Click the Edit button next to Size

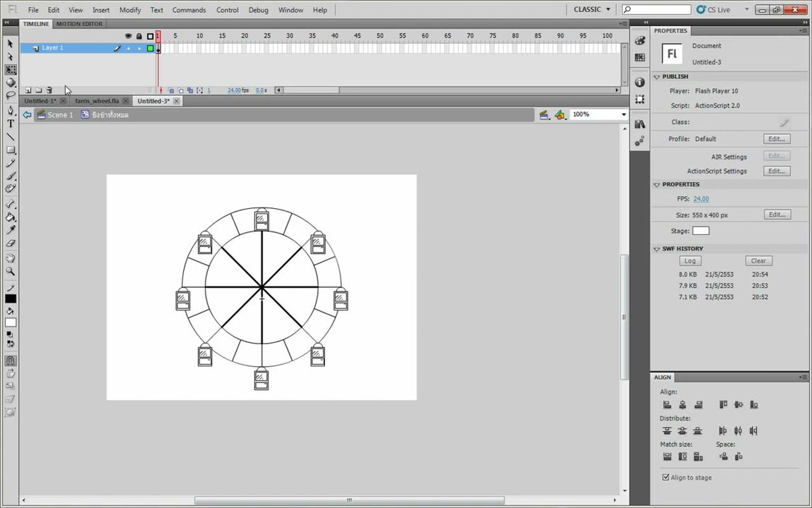point(777,214)
